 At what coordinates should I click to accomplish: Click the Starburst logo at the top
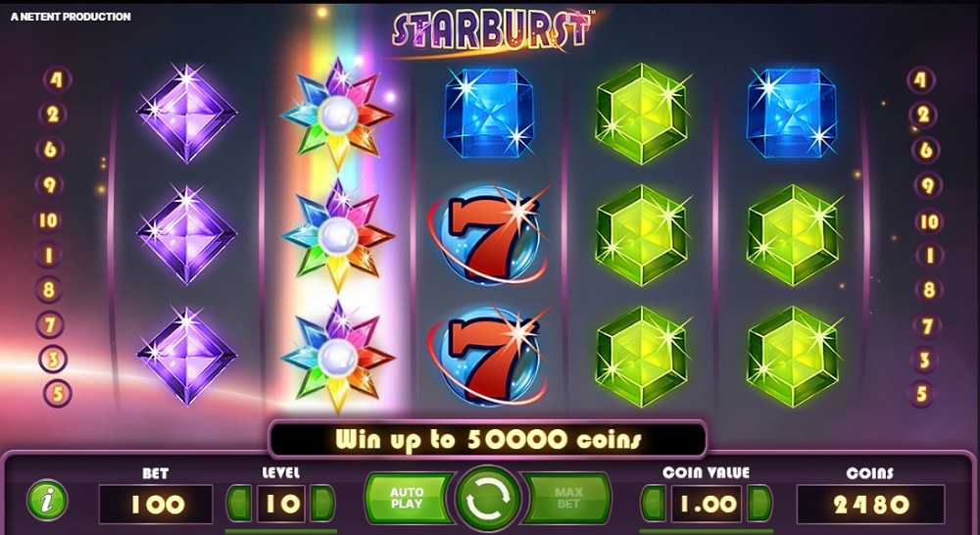(491, 29)
